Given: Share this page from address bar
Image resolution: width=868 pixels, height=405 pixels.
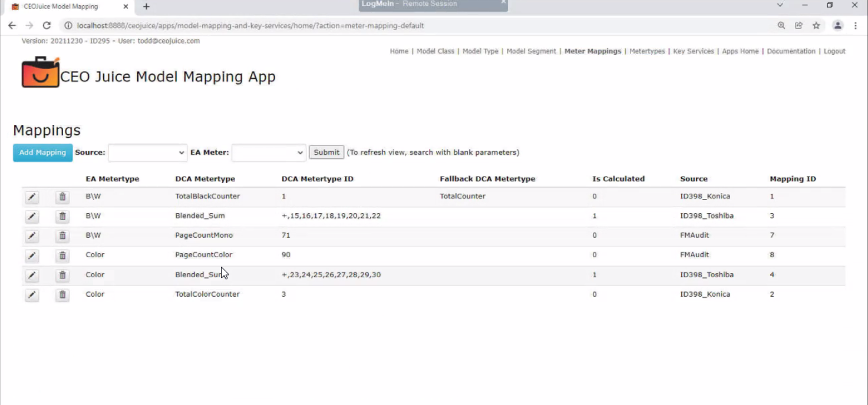Looking at the screenshot, I should coord(798,25).
